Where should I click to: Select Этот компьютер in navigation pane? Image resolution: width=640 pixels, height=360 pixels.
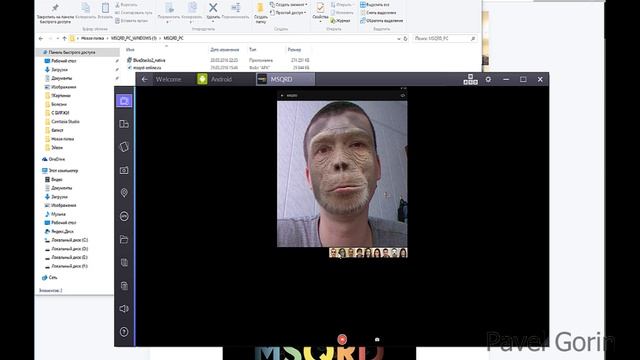63,171
